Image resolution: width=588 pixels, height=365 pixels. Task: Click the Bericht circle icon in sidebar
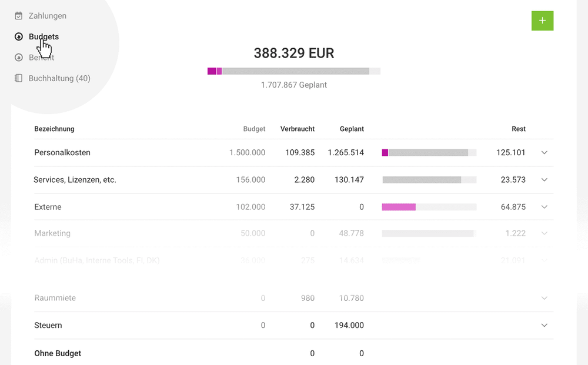click(18, 58)
